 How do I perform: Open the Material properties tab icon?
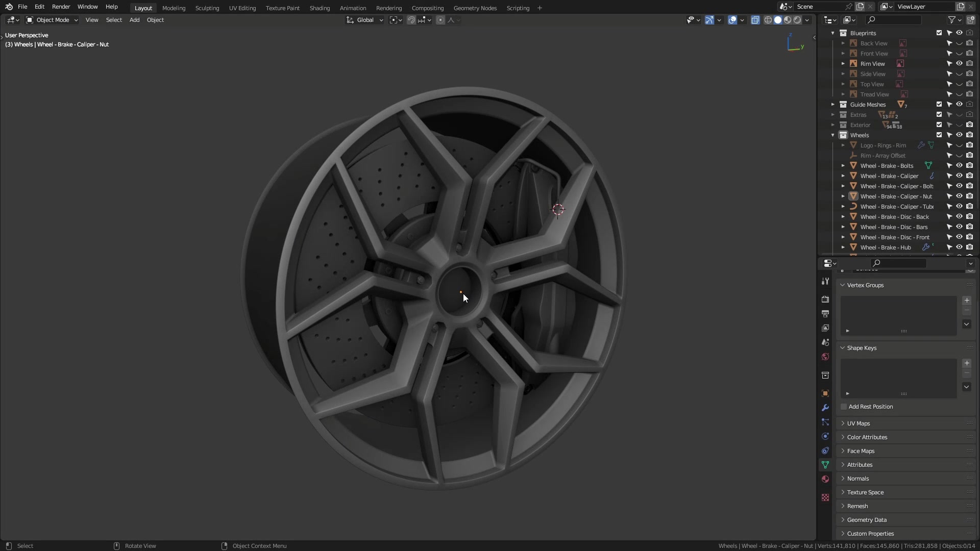pyautogui.click(x=825, y=479)
